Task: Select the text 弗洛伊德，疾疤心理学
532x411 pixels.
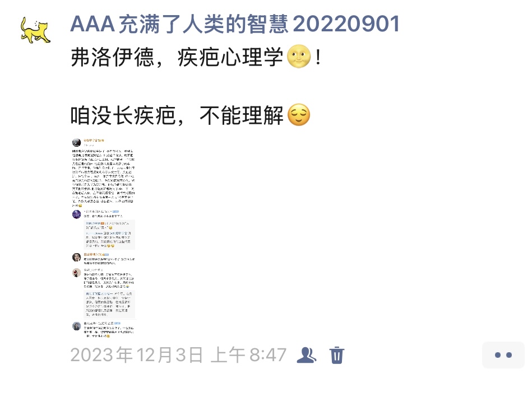Action: click(x=177, y=57)
